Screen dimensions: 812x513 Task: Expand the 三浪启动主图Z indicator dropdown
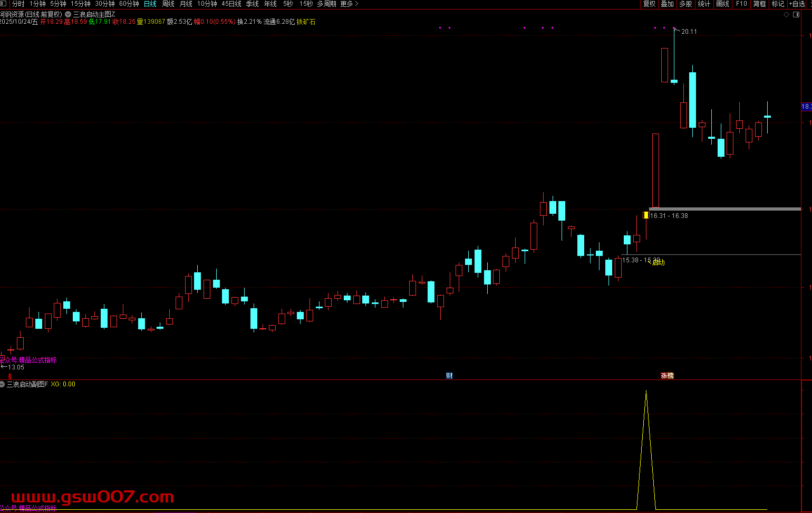(68, 14)
